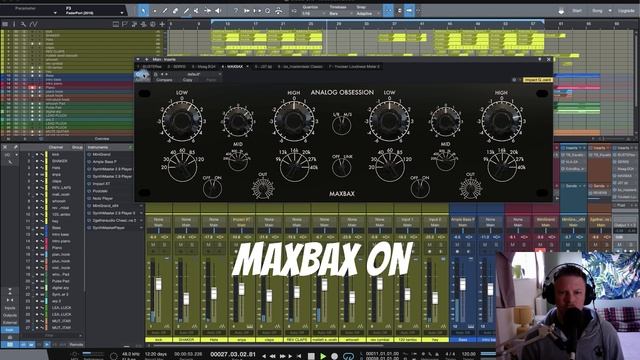The height and width of the screenshot is (360, 640).
Task: Click the plus icon above the track list
Action: tap(162, 24)
